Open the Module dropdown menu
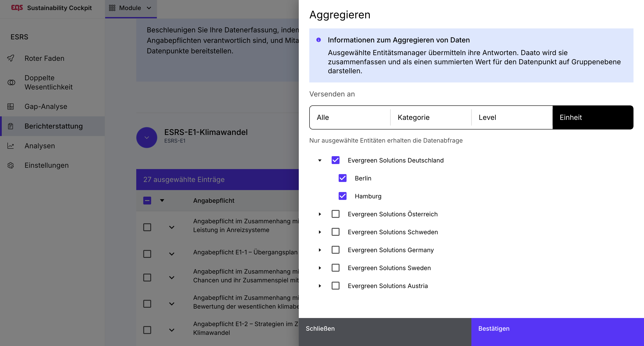644x346 pixels. [131, 8]
